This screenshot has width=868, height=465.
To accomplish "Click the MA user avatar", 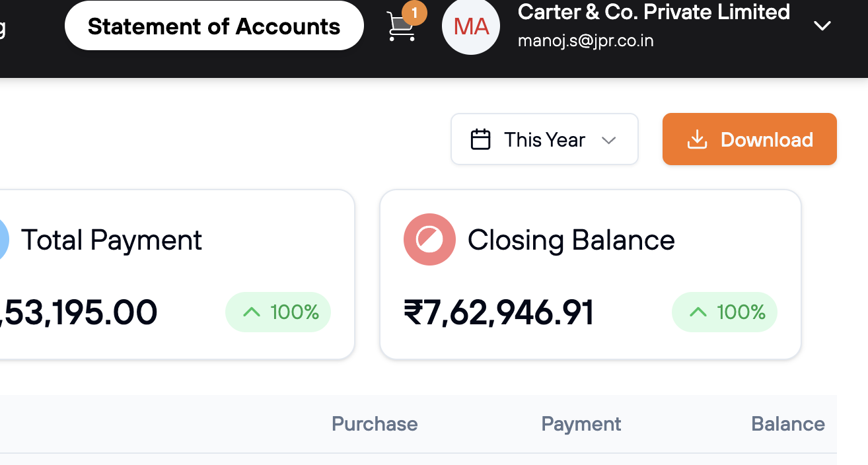I will click(x=471, y=26).
